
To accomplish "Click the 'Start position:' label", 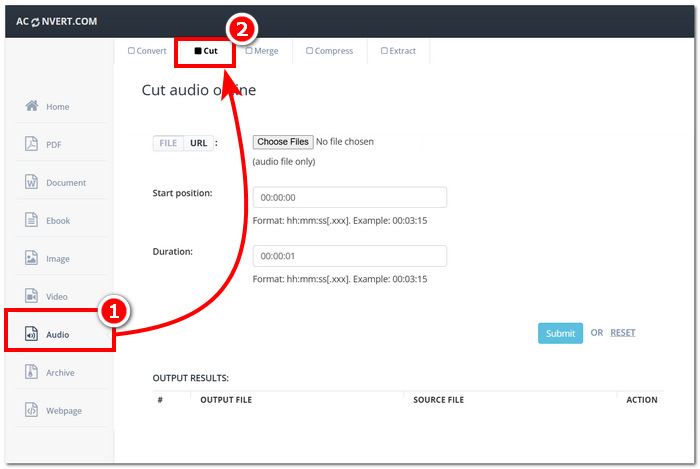I will click(182, 193).
